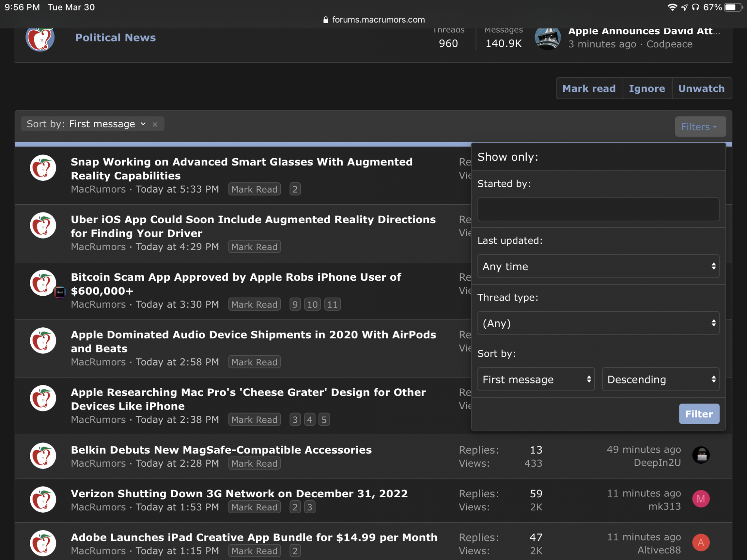Go to page 11 of Bitcoin Scam thread
Screen dimensions: 747x560
pyautogui.click(x=332, y=305)
